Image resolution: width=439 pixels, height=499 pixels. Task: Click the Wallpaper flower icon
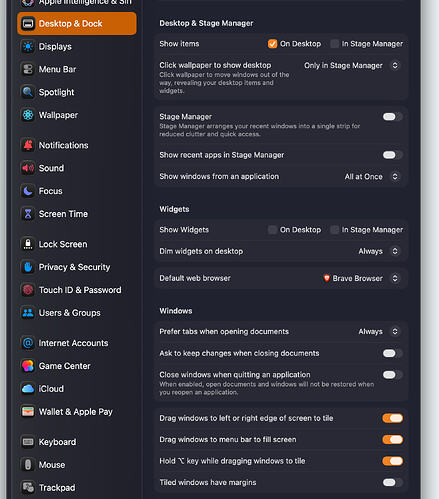click(x=28, y=115)
